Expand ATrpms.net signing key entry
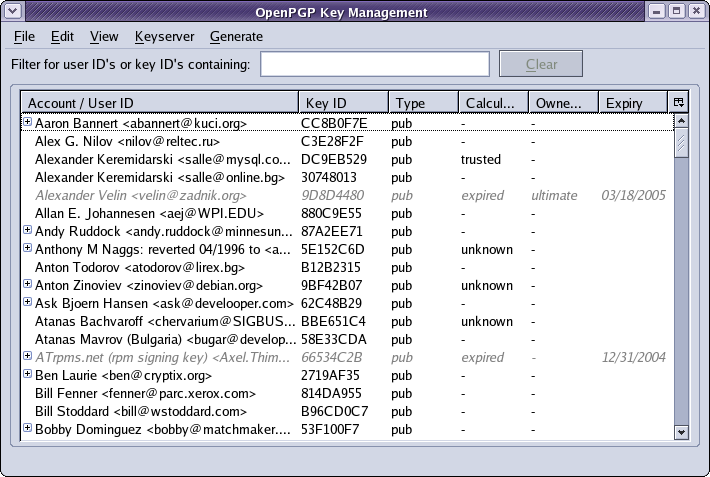This screenshot has width=710, height=477. [x=28, y=356]
